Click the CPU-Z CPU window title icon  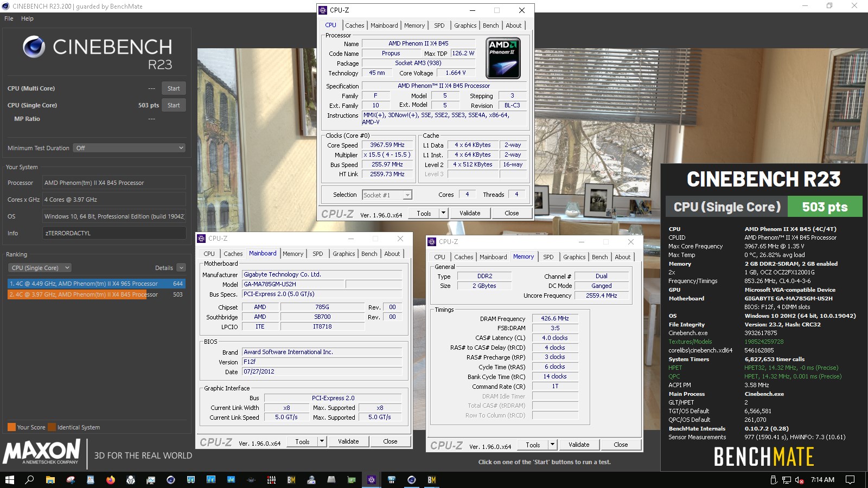pyautogui.click(x=323, y=10)
